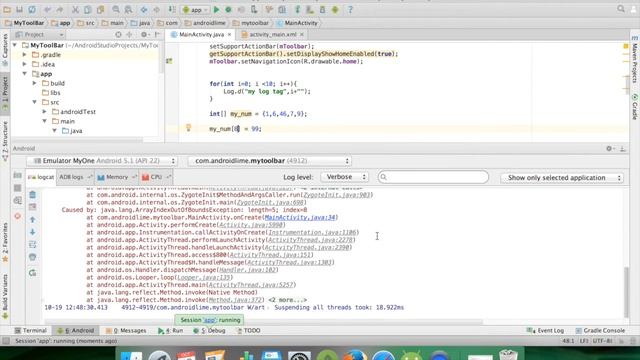640x360 pixels.
Task: Click the Search Everywhere magnifier icon
Action: tap(621, 9)
